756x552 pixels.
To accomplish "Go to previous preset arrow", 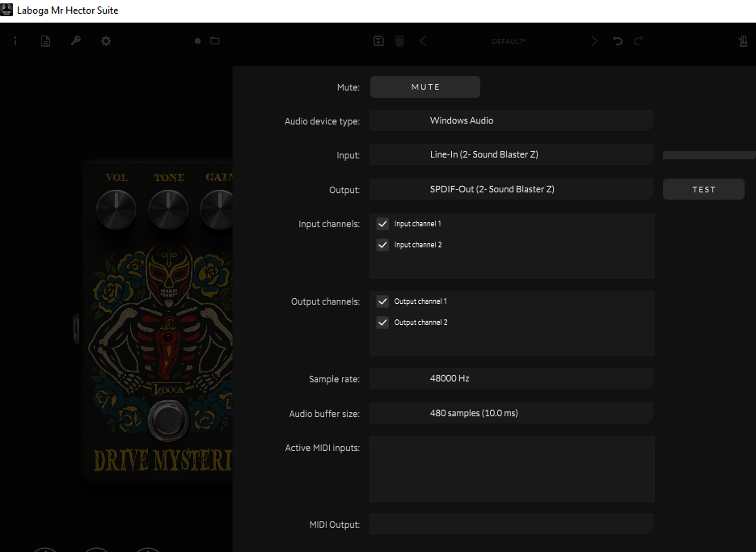I will point(423,41).
